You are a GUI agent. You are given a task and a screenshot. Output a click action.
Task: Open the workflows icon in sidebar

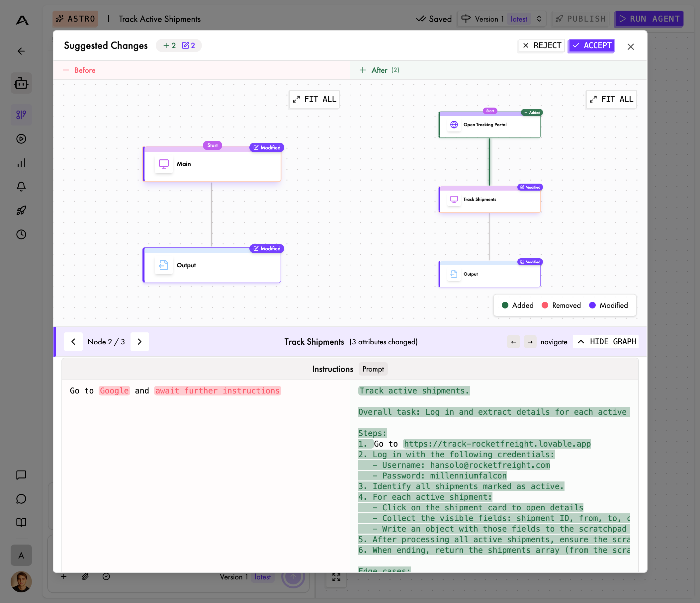[x=21, y=115]
